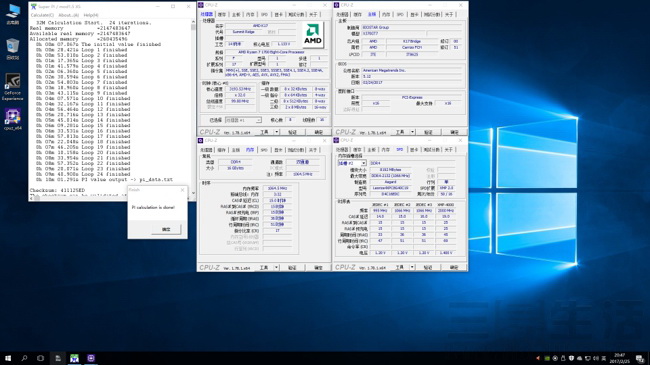
Task: Click 验证 button in the CPU-Z processor window
Action: 292,132
